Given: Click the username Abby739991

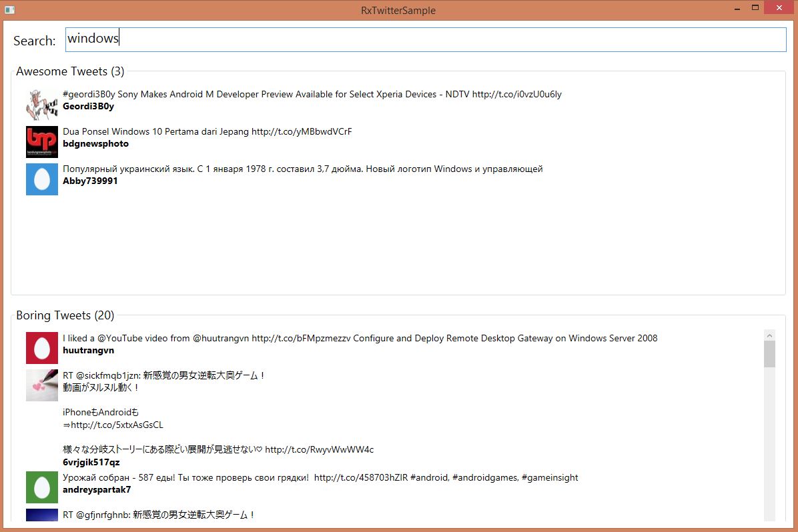Looking at the screenshot, I should [x=90, y=181].
